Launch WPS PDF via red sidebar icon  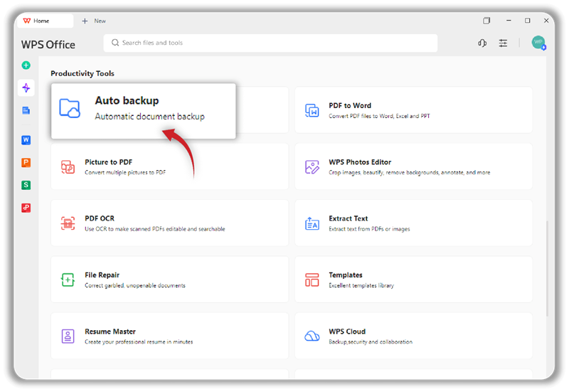(x=26, y=208)
